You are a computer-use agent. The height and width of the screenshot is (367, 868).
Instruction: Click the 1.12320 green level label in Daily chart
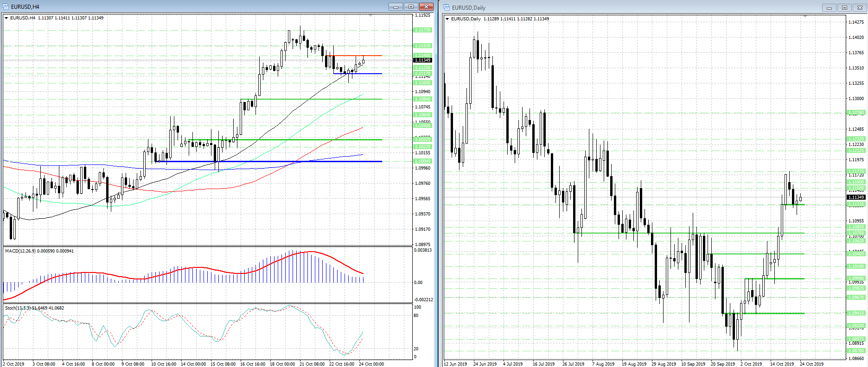(x=856, y=139)
